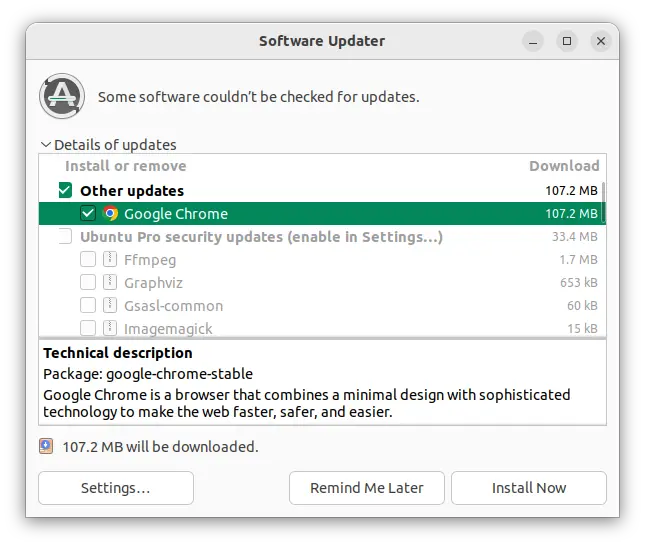The image size is (645, 546).
Task: Click the Google Chrome icon in list
Action: (111, 214)
